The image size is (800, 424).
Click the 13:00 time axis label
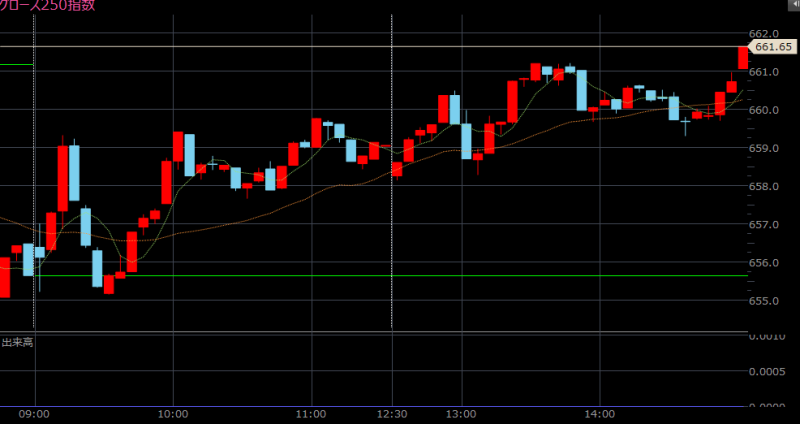(x=462, y=415)
